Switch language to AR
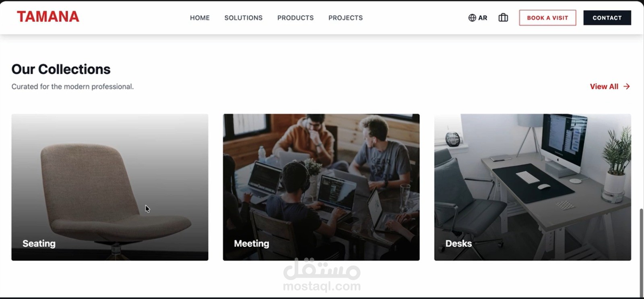 483,18
